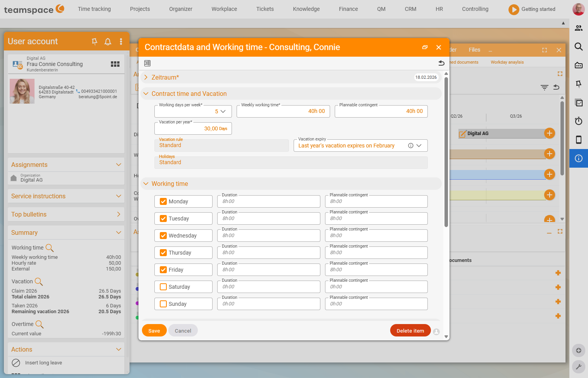Open notifications bell in User account
Image resolution: width=588 pixels, height=378 pixels.
108,42
